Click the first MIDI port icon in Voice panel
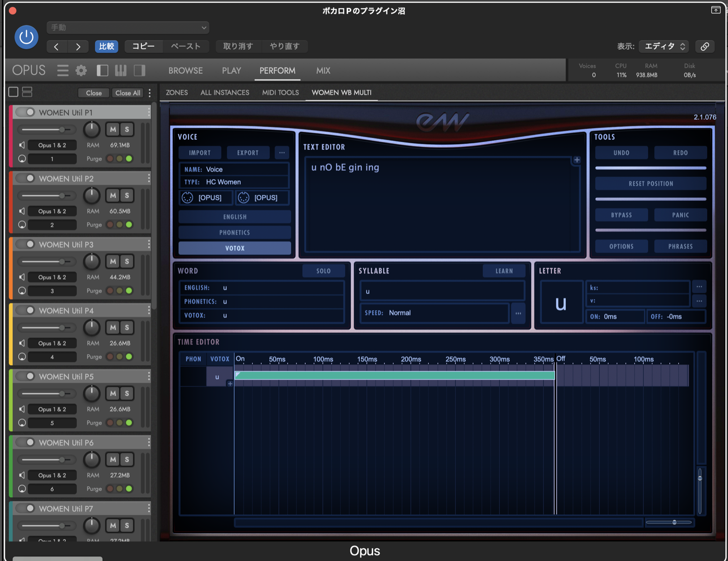The image size is (728, 561). pyautogui.click(x=187, y=198)
